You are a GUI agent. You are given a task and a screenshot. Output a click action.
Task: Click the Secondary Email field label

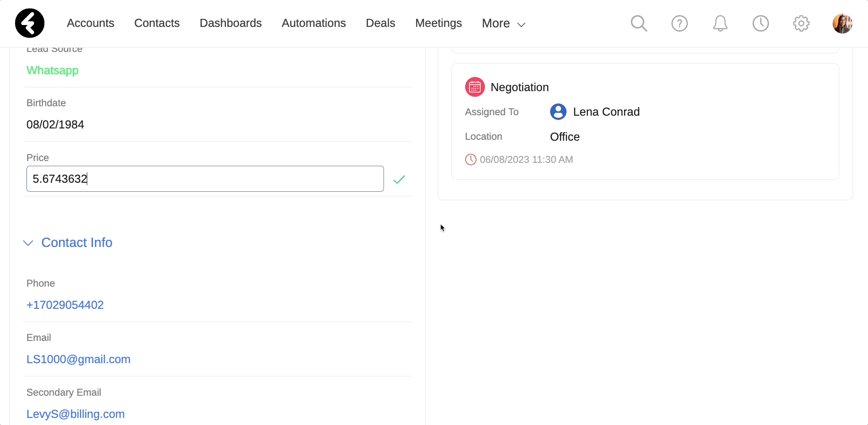(x=64, y=392)
